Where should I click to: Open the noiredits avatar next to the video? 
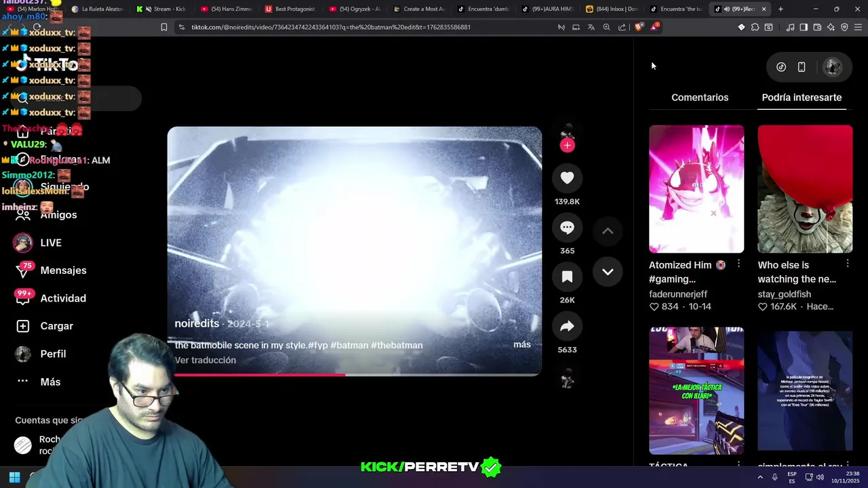[568, 131]
